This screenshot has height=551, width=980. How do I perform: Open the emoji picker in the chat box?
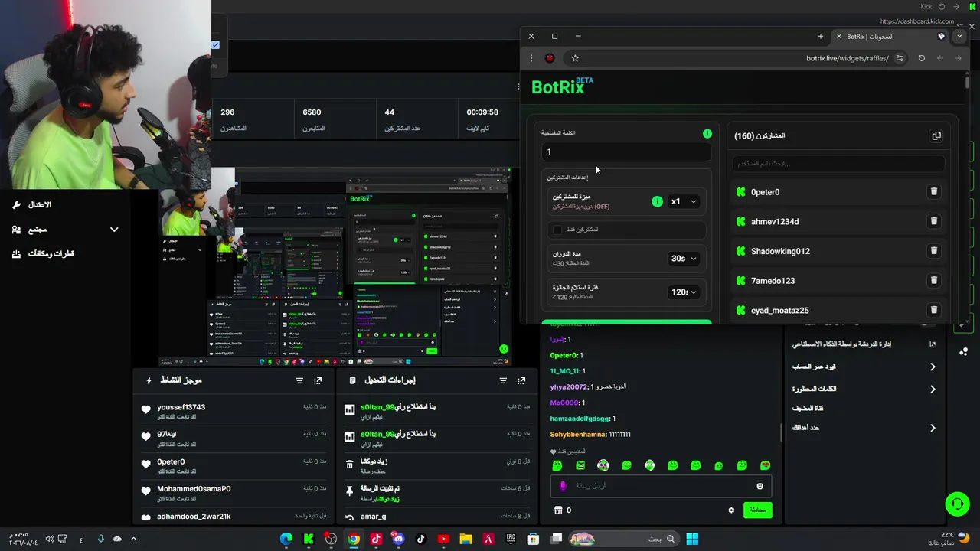759,486
